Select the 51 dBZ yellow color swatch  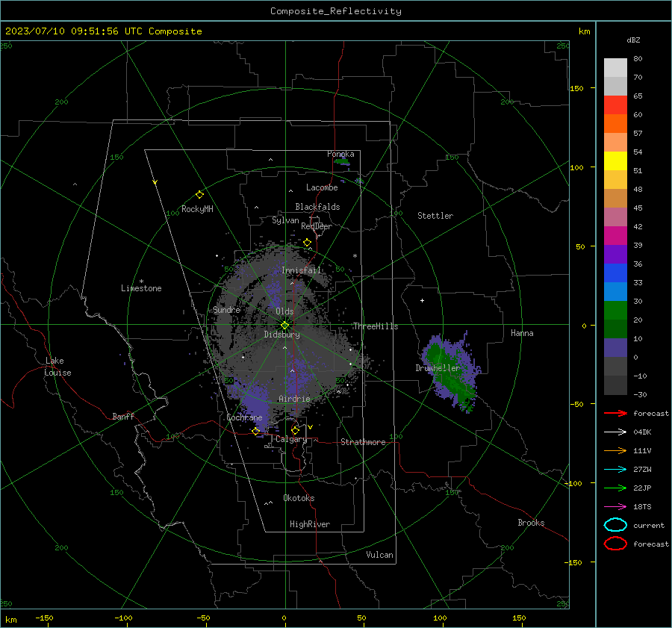[615, 161]
